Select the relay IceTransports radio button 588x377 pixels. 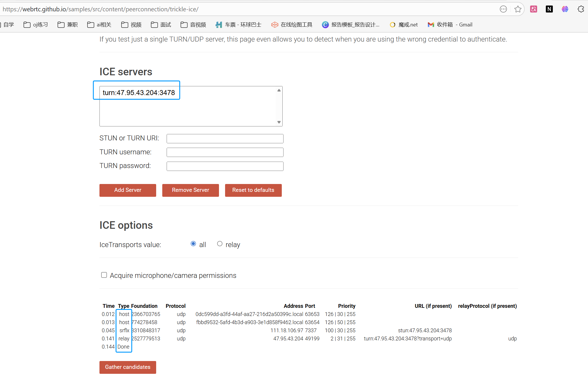(x=220, y=244)
